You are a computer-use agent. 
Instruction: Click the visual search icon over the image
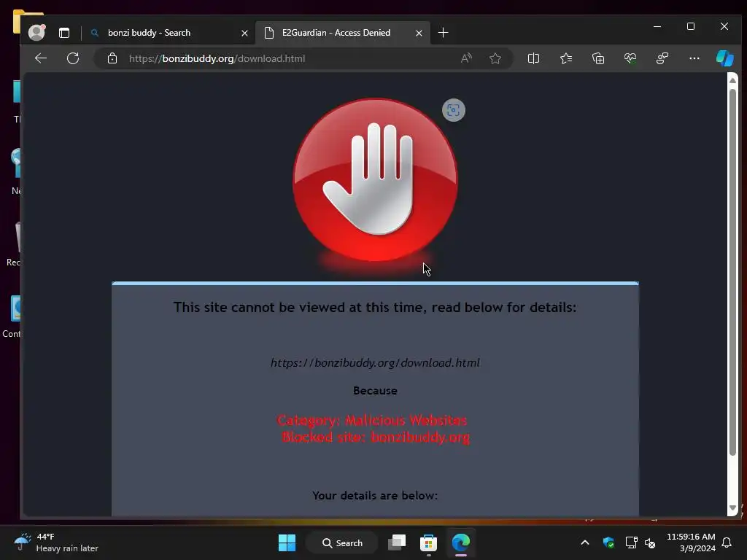pyautogui.click(x=454, y=111)
